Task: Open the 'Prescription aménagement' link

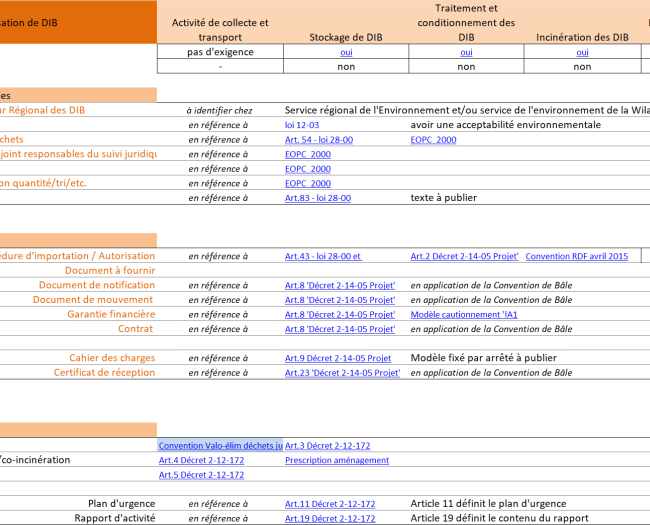Action: (x=337, y=460)
